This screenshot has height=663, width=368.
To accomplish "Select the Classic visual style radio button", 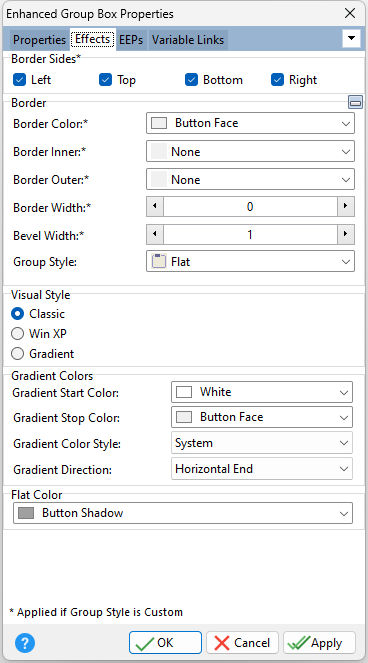I will click(x=17, y=314).
